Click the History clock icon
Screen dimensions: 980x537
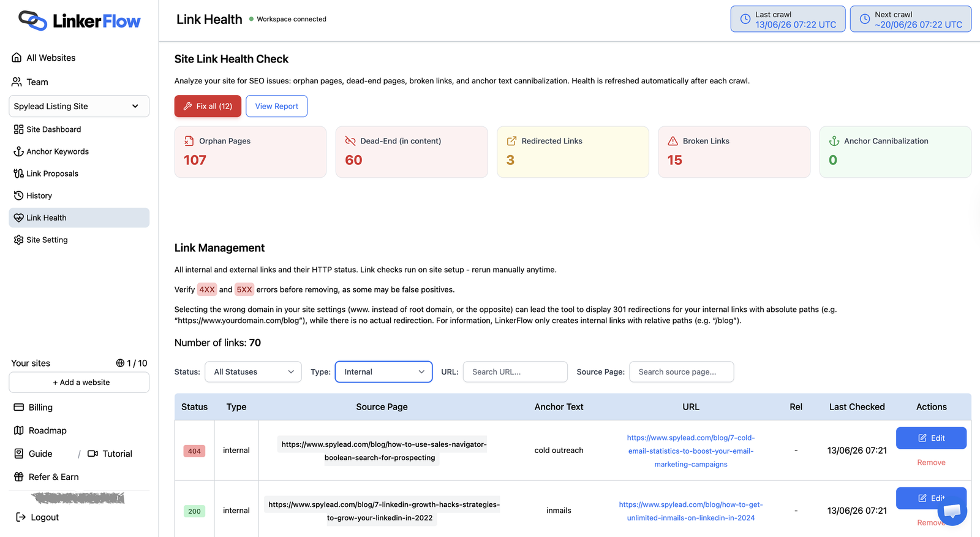pyautogui.click(x=18, y=196)
